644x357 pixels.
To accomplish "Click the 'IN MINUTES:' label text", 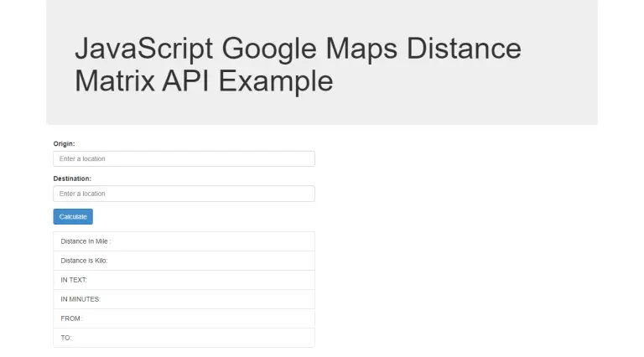I will 80,299.
